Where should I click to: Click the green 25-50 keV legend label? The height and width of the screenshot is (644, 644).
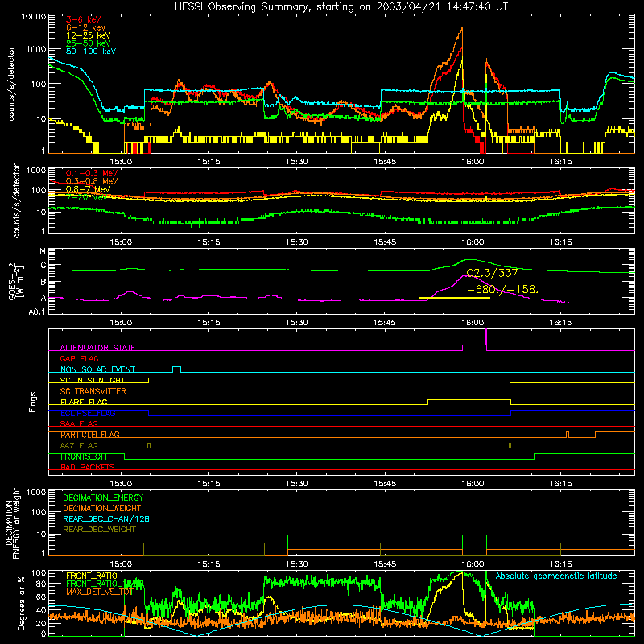click(x=88, y=43)
